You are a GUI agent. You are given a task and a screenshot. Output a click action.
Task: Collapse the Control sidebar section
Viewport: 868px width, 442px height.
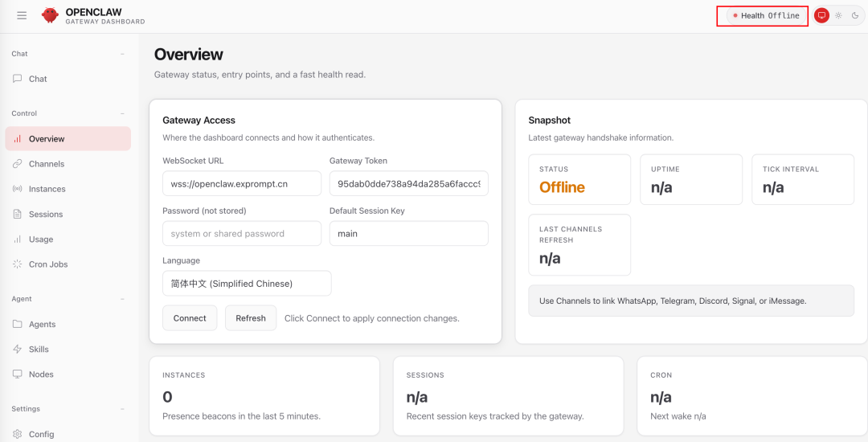[122, 113]
